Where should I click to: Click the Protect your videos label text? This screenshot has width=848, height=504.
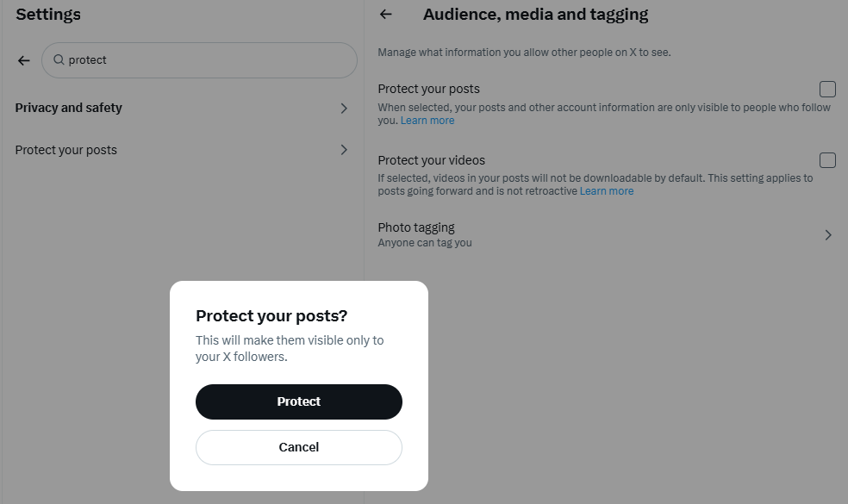point(432,160)
